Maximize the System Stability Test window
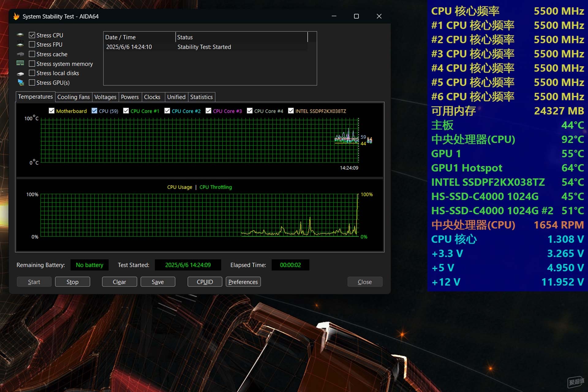 click(356, 16)
